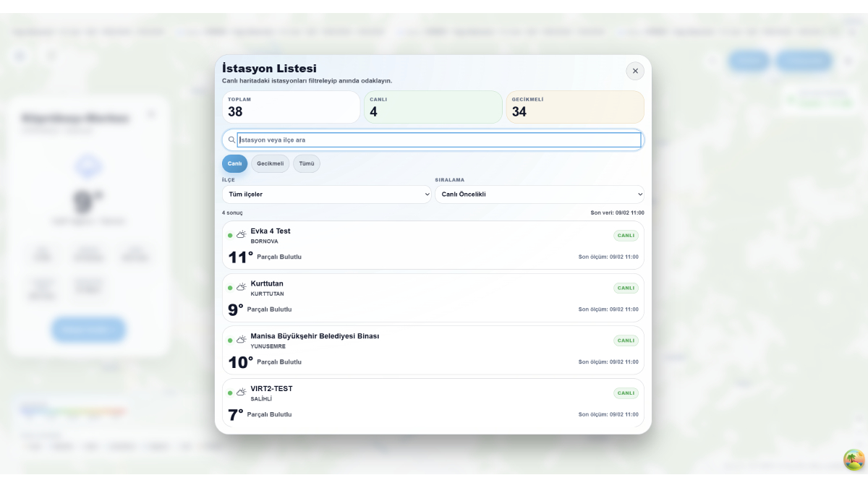Close the İstasyon Listesi dialog

(x=634, y=71)
